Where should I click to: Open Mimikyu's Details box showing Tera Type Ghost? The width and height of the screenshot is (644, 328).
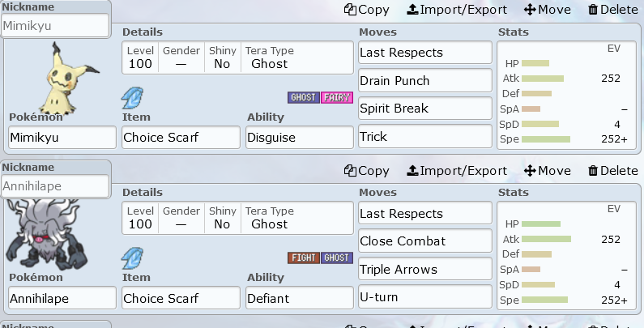[237, 58]
